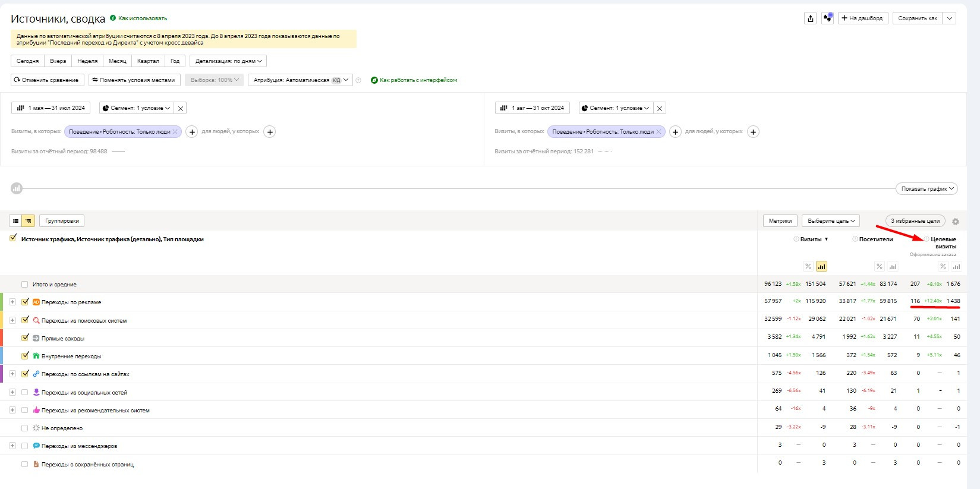Open the Как использовать help link
Image resolution: width=980 pixels, height=489 pixels.
coord(142,18)
